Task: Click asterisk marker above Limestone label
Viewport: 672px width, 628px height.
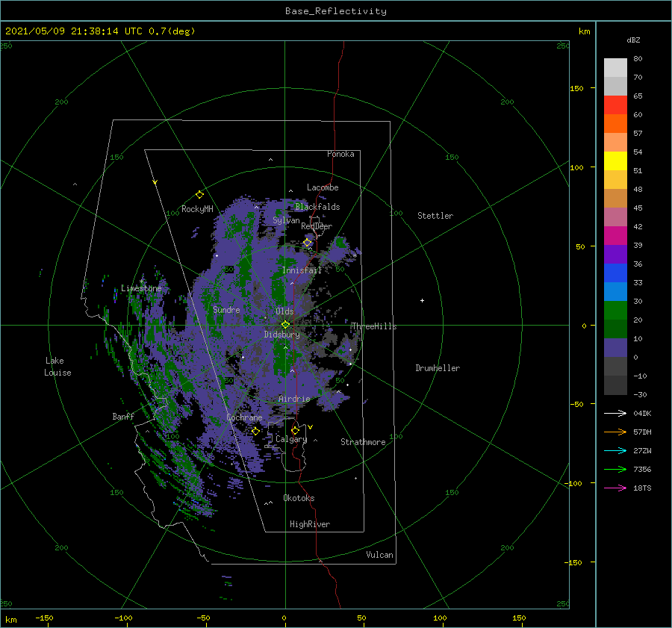Action: click(141, 282)
